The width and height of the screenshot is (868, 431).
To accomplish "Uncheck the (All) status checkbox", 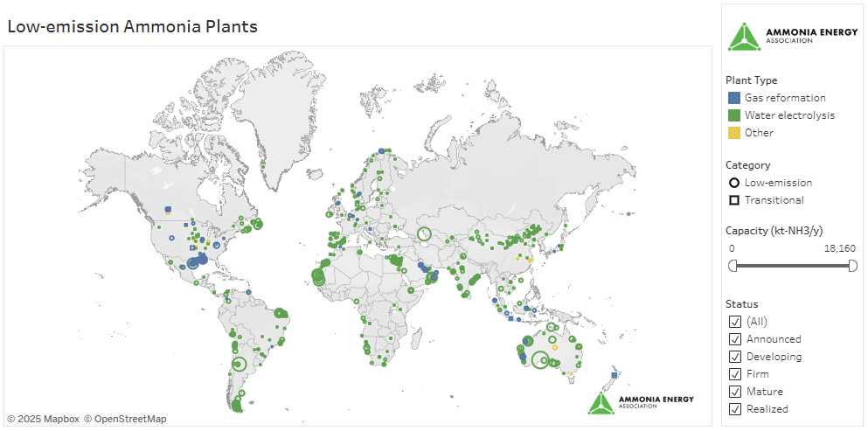I will coord(735,322).
